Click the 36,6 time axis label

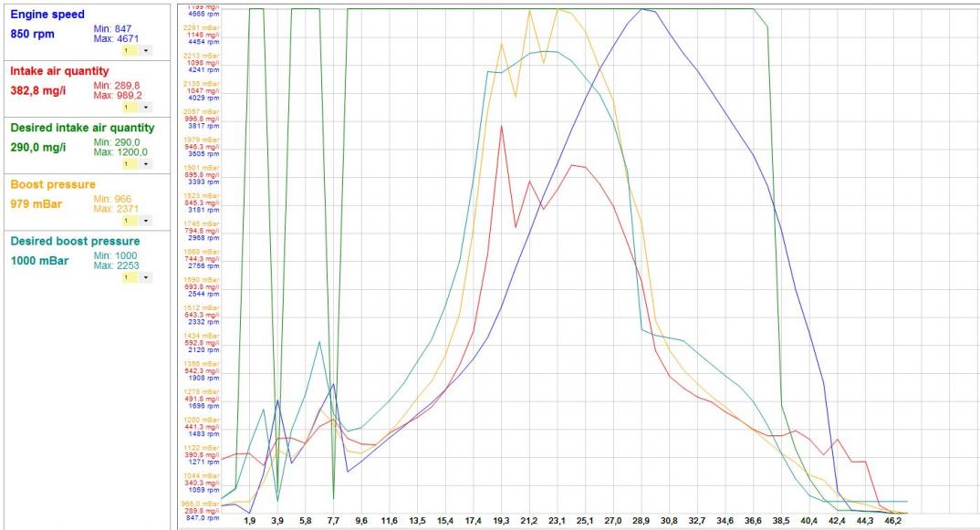pyautogui.click(x=754, y=521)
